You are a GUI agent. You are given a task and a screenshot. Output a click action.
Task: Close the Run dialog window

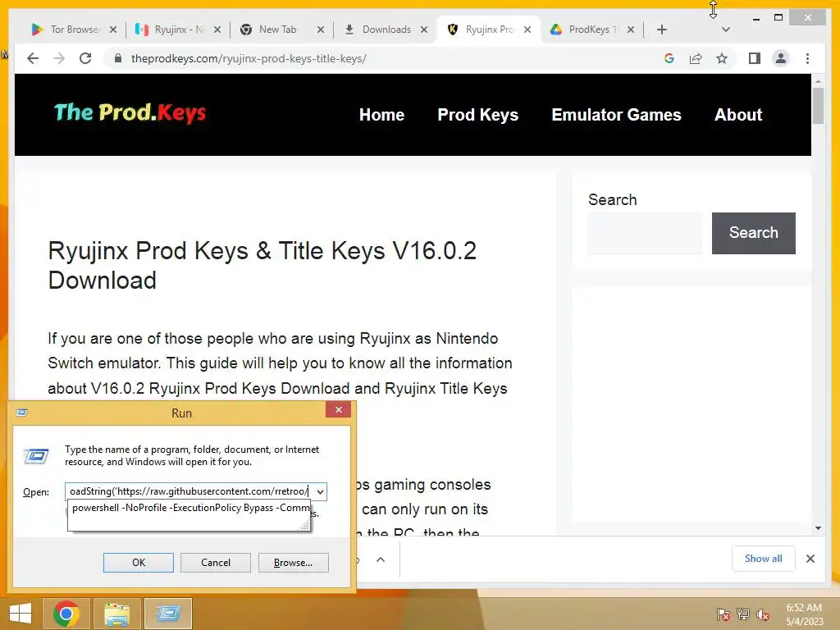pyautogui.click(x=338, y=410)
